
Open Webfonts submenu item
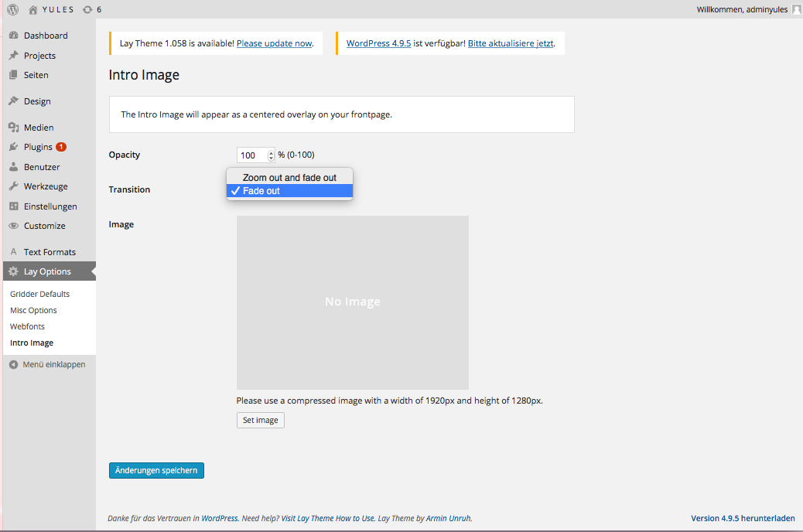[x=27, y=326]
